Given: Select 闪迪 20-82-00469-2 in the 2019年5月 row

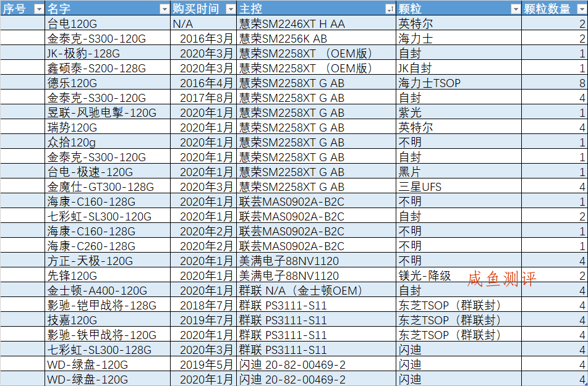Looking at the screenshot, I should pos(316,364).
